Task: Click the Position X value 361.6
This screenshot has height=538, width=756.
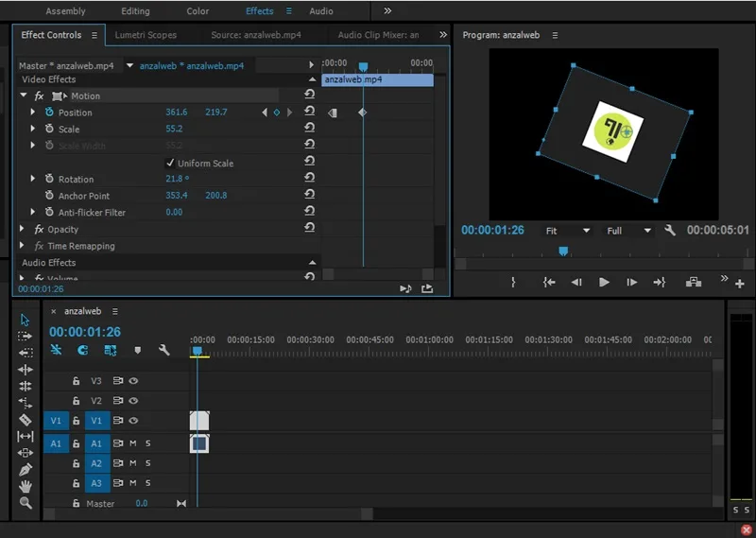Action: pyautogui.click(x=177, y=112)
